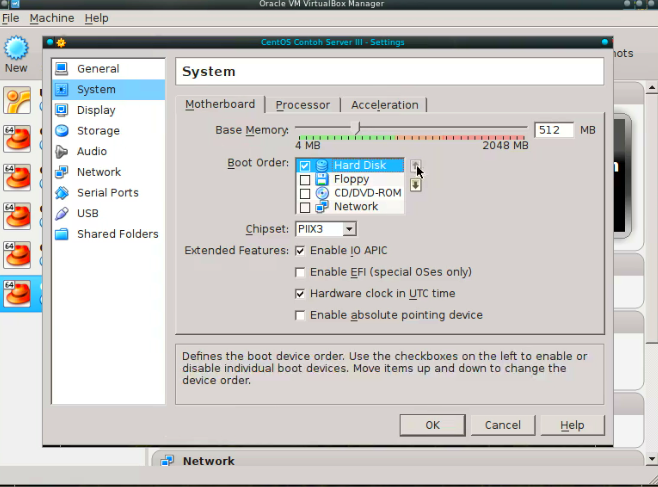This screenshot has width=658, height=487.
Task: Click the Network section icon in manager details
Action: [x=167, y=461]
